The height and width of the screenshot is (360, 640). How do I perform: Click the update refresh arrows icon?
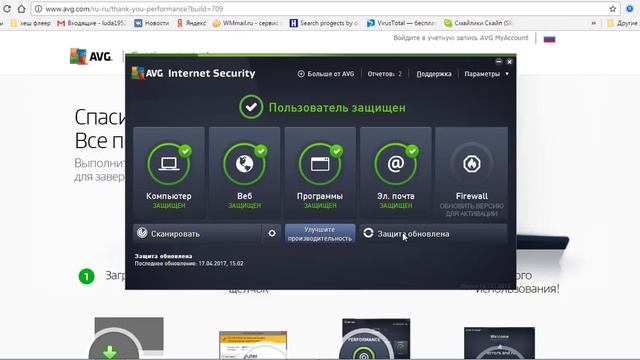[x=368, y=233]
